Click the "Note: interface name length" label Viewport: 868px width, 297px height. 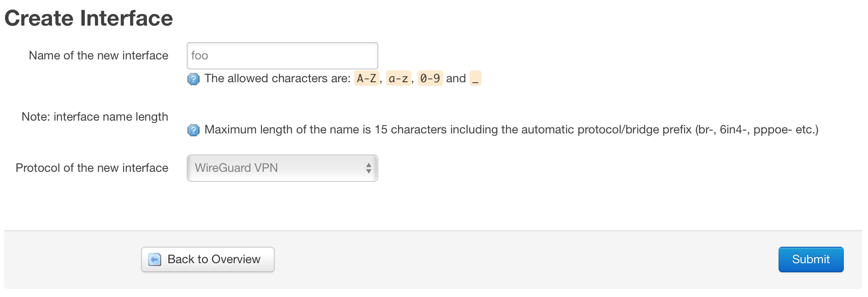95,117
